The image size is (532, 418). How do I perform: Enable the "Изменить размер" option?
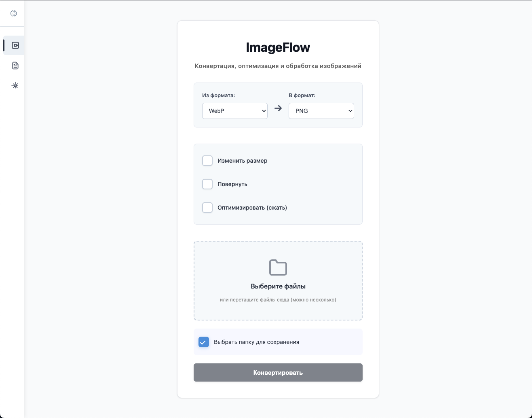coord(207,160)
